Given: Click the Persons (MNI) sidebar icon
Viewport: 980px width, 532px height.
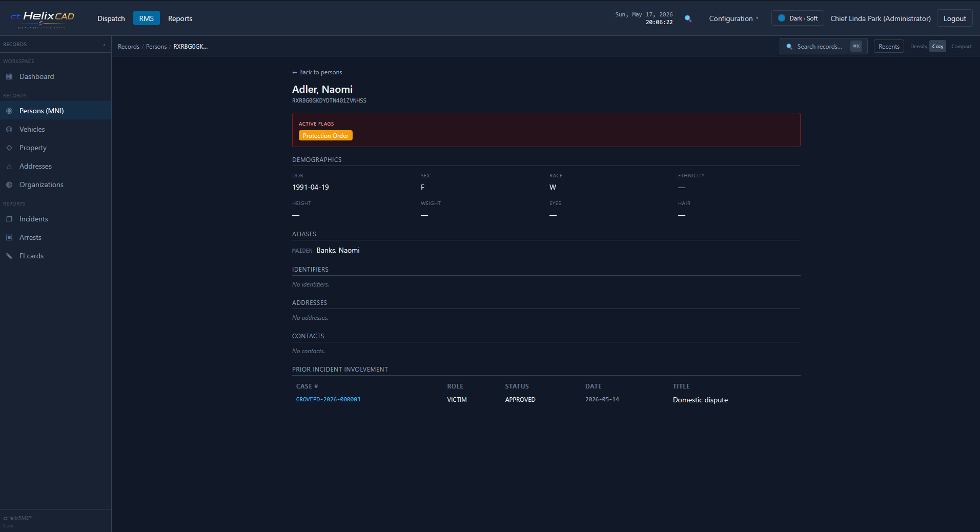Looking at the screenshot, I should coord(9,111).
